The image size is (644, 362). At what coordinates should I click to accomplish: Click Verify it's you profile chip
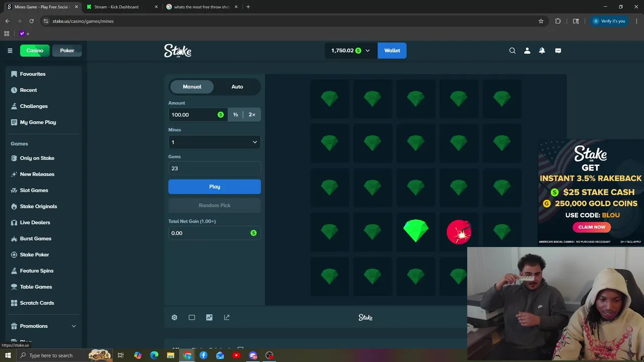[x=609, y=21]
